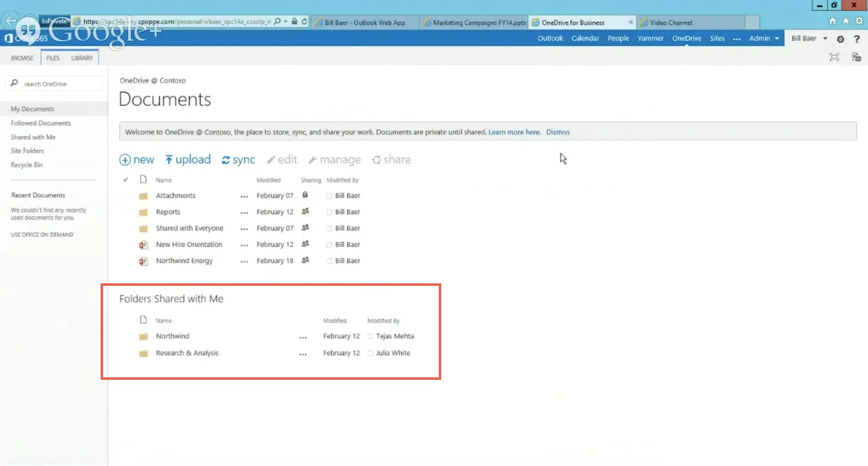Switch to Video Channel browser tab
Viewport: 868px width, 466px height.
click(x=691, y=22)
